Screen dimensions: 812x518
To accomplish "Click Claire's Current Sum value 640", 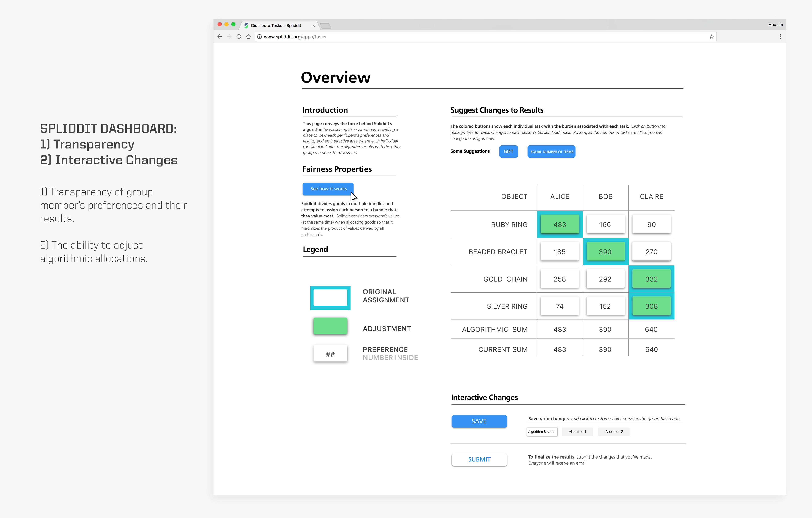I will click(x=652, y=350).
